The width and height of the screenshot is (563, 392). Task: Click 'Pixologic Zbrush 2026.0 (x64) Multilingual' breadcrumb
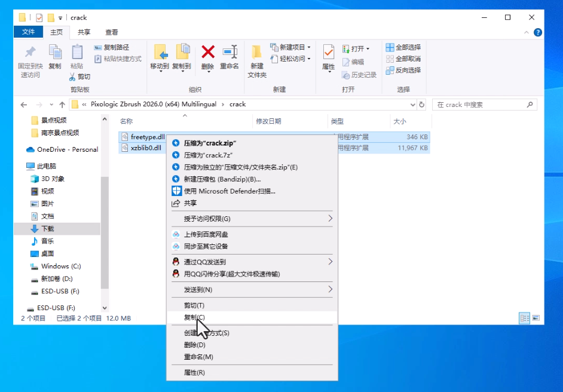click(154, 104)
